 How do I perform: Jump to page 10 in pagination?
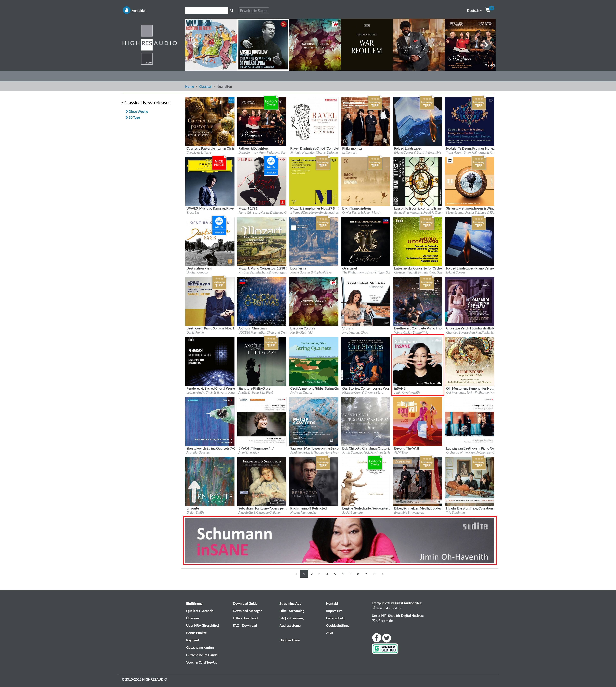[x=374, y=574]
